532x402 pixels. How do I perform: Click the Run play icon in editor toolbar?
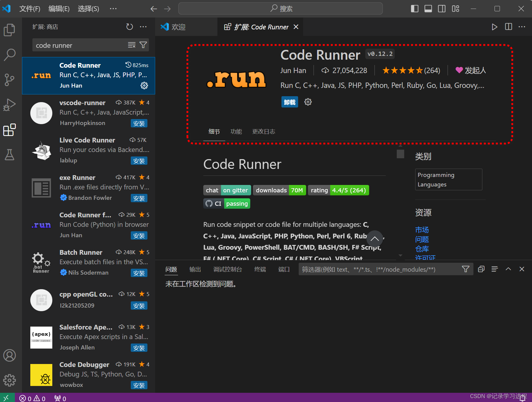pyautogui.click(x=495, y=27)
